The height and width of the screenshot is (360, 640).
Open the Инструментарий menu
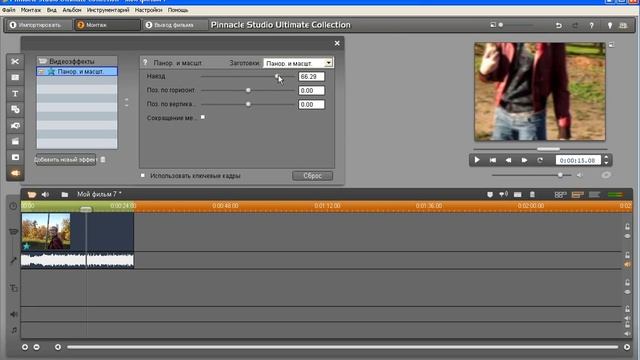[x=108, y=10]
